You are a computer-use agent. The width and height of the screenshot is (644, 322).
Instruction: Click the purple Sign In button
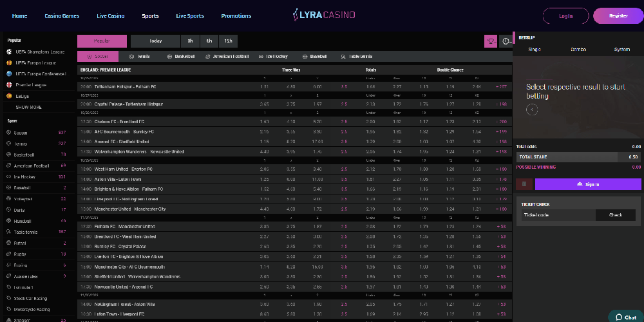pos(588,184)
